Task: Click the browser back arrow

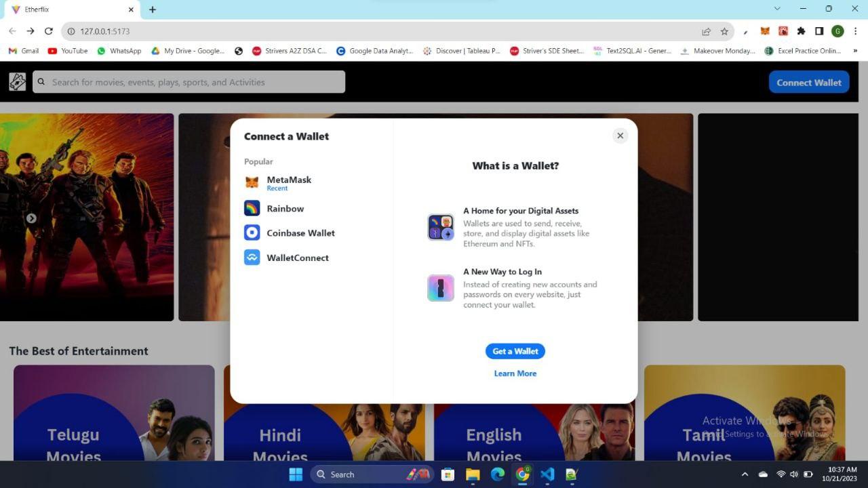Action: click(x=12, y=31)
